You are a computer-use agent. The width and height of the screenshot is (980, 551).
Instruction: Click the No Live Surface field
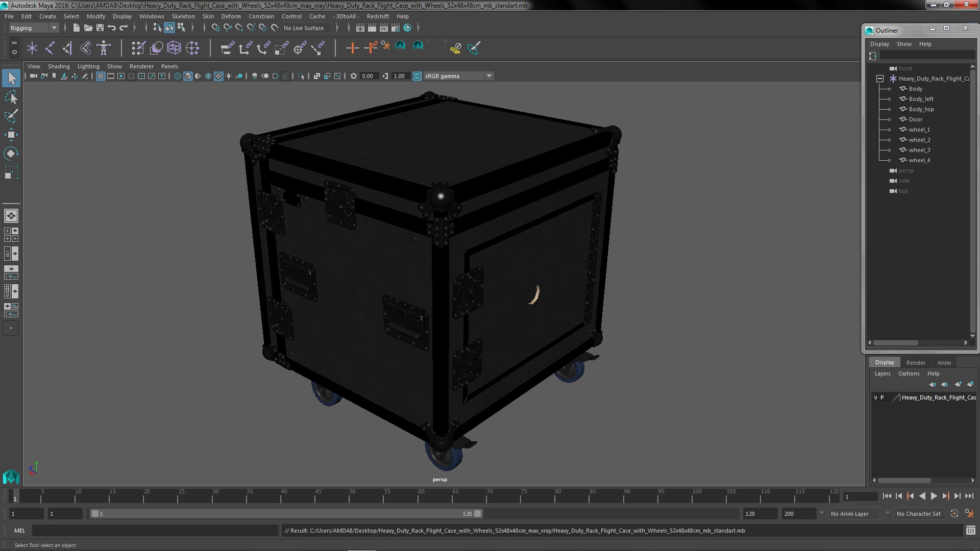tap(303, 28)
